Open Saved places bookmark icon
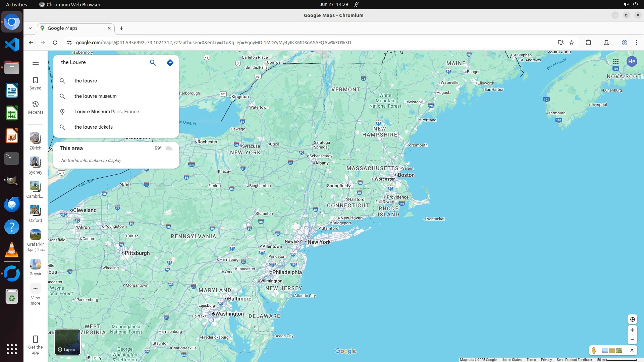The image size is (644, 362). click(36, 83)
